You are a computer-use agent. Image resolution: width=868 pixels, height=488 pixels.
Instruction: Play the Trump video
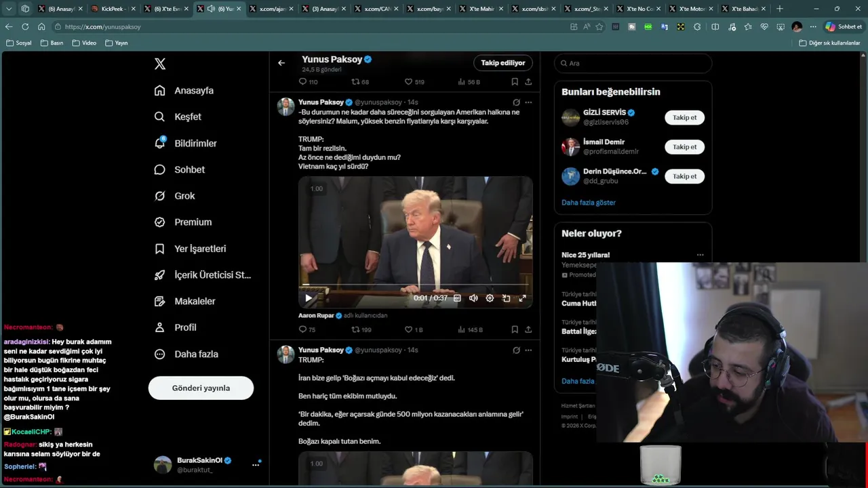pyautogui.click(x=309, y=298)
